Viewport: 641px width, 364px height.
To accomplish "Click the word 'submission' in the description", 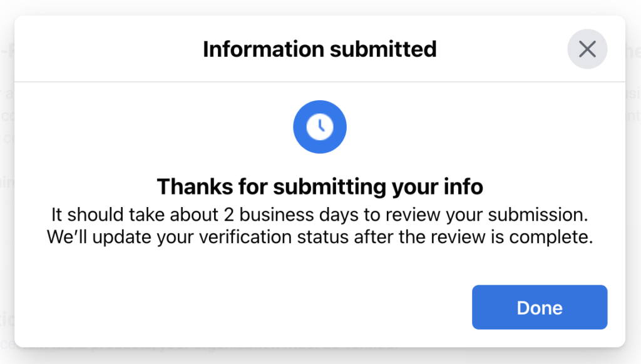I will coord(536,215).
